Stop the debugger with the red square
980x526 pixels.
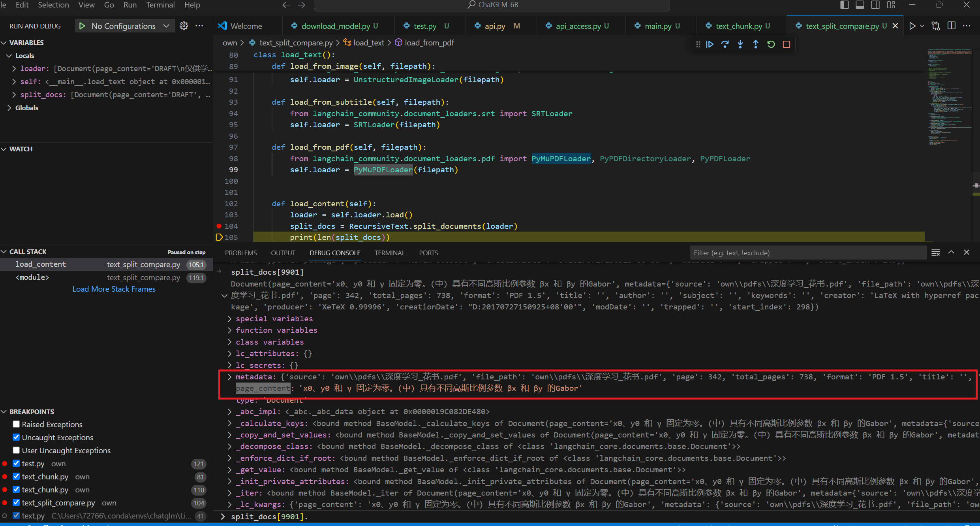point(787,44)
